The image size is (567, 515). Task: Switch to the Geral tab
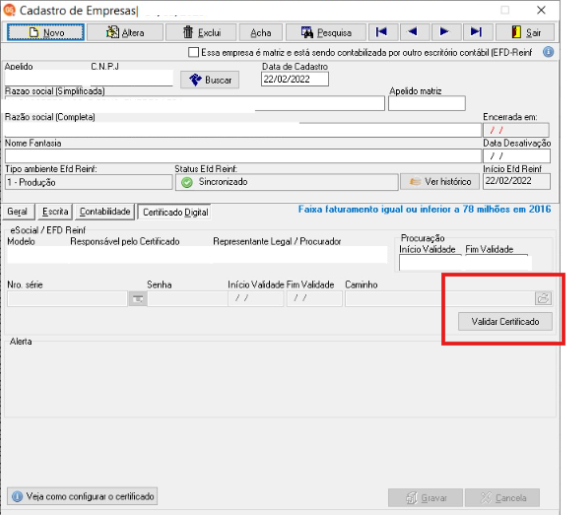17,212
